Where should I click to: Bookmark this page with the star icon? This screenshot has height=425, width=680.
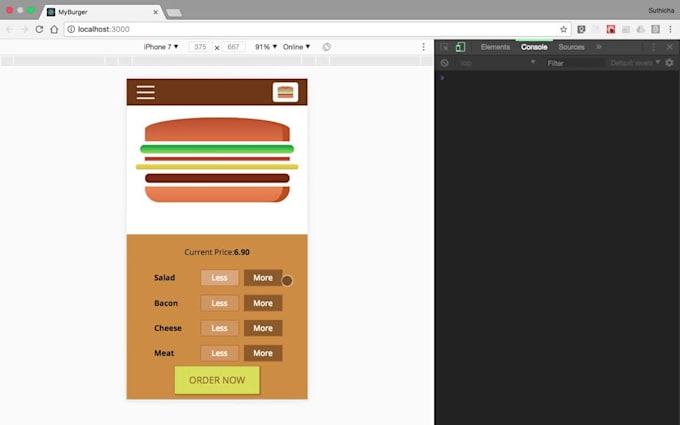tap(563, 29)
